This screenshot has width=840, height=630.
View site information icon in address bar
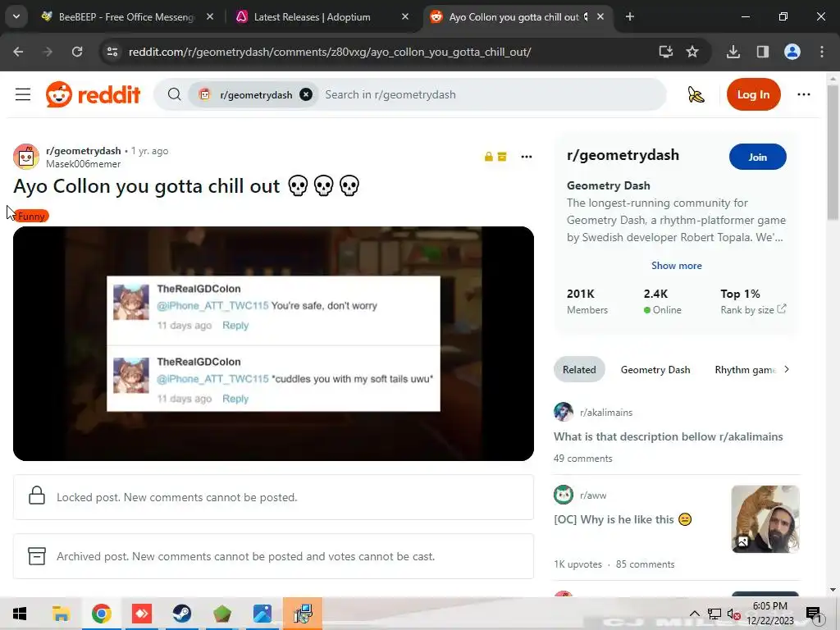click(112, 52)
